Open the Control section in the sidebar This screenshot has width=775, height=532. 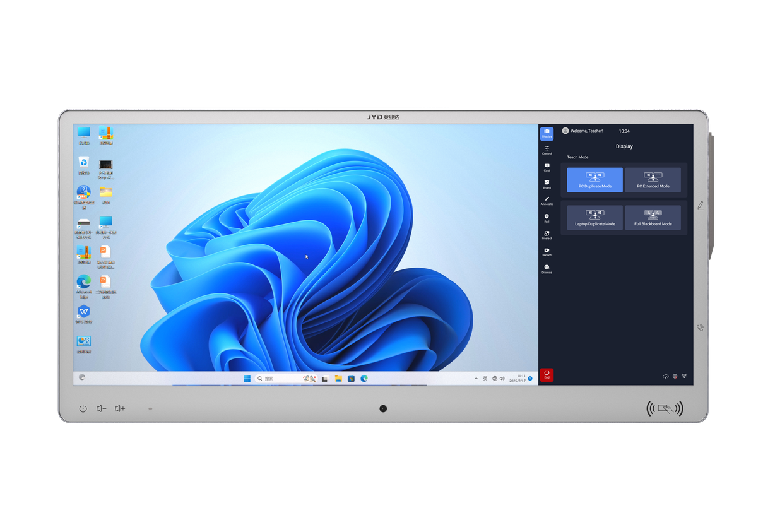click(x=547, y=150)
